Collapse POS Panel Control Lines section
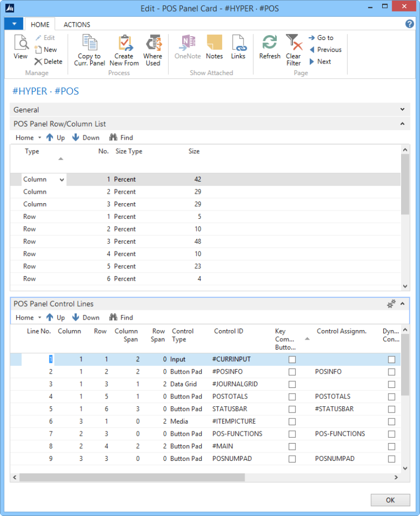The height and width of the screenshot is (516, 420). pyautogui.click(x=402, y=304)
